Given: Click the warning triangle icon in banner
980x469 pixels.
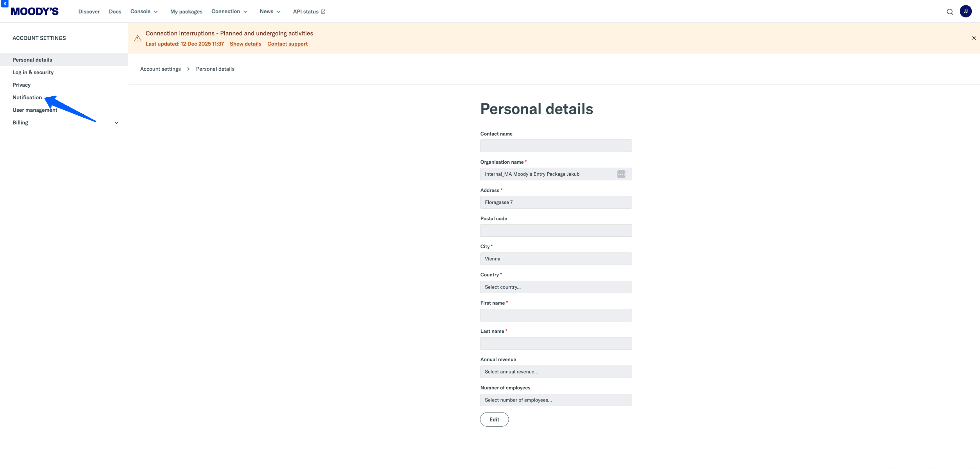Looking at the screenshot, I should click(x=138, y=38).
